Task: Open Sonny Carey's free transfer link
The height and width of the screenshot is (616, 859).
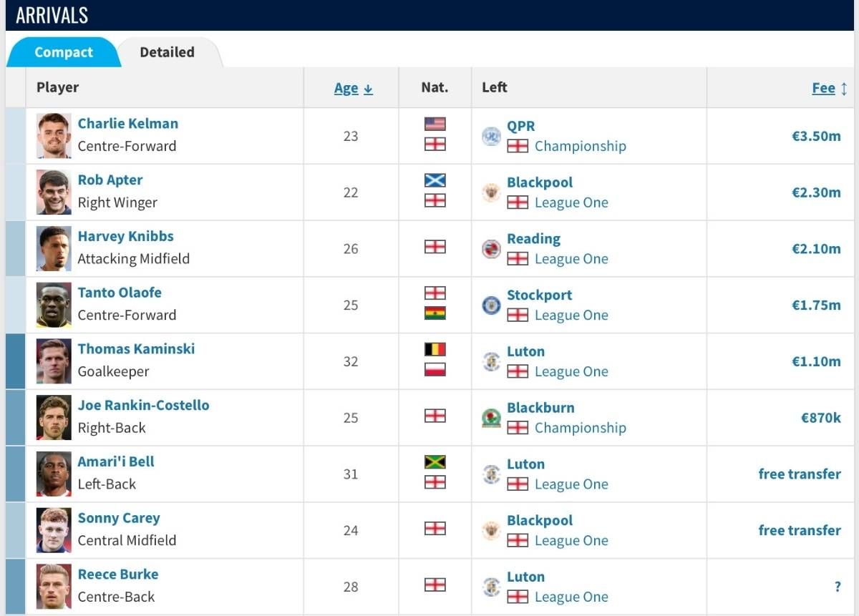Action: pyautogui.click(x=800, y=530)
